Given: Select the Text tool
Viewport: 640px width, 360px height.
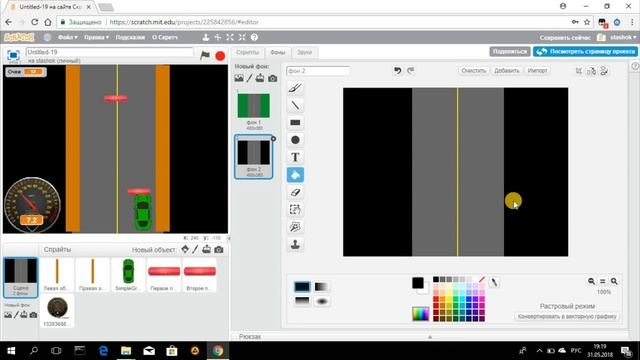Looking at the screenshot, I should click(x=295, y=157).
